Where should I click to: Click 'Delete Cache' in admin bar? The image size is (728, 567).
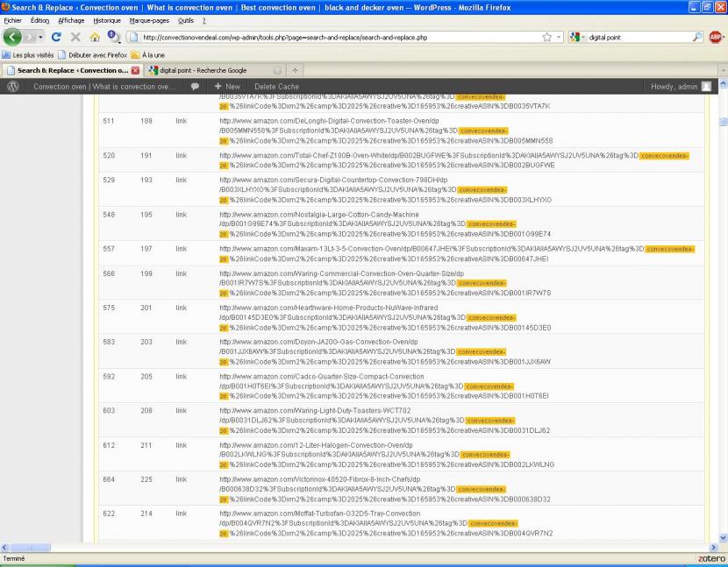(x=276, y=86)
